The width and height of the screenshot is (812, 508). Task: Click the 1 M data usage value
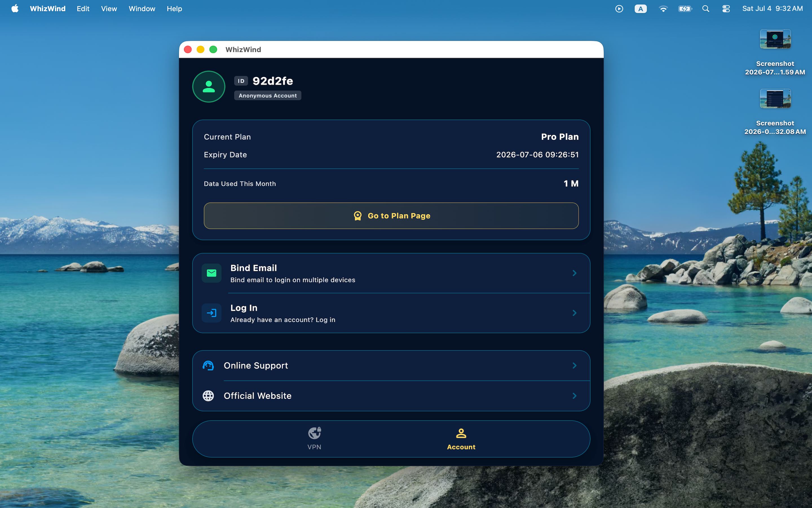coord(571,184)
